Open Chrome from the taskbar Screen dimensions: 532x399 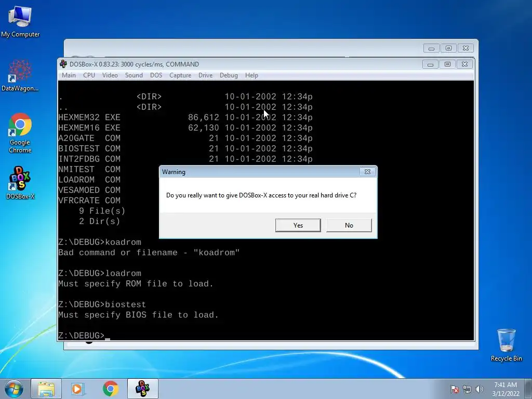point(110,389)
